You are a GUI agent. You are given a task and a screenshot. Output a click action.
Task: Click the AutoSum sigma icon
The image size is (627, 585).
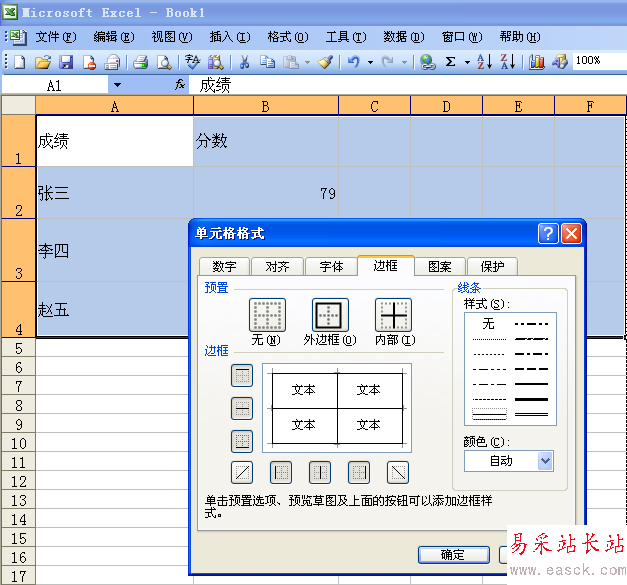[451, 62]
